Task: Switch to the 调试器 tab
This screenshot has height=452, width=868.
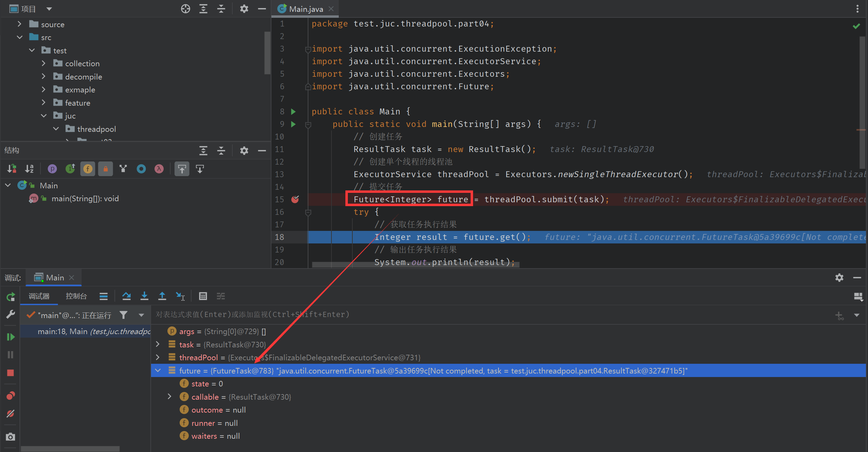Action: click(x=39, y=296)
